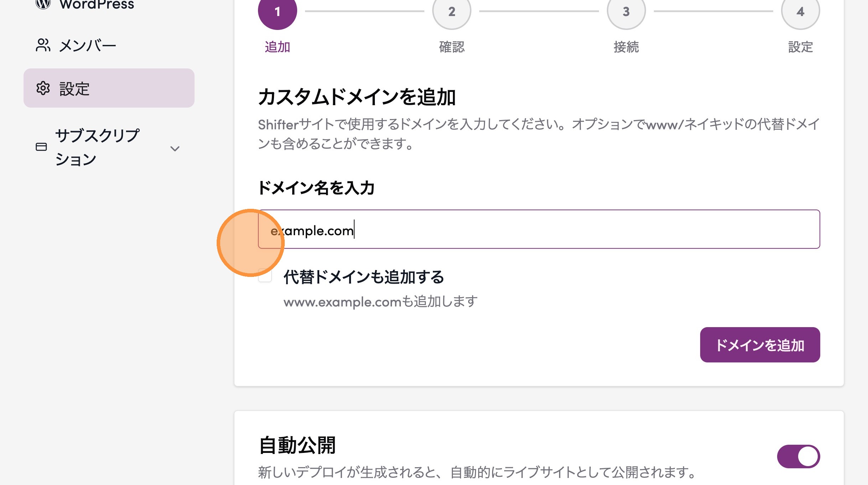Click the members people icon
Image resolution: width=868 pixels, height=485 pixels.
tap(43, 45)
